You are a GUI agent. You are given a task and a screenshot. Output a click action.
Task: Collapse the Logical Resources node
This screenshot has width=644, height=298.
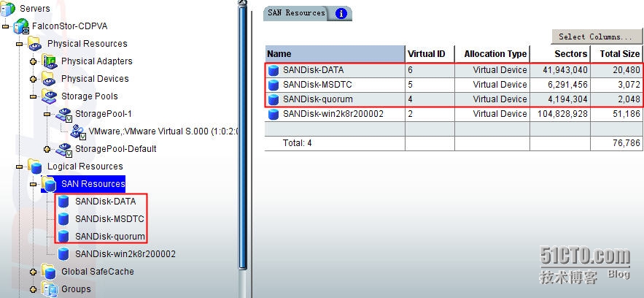19,167
